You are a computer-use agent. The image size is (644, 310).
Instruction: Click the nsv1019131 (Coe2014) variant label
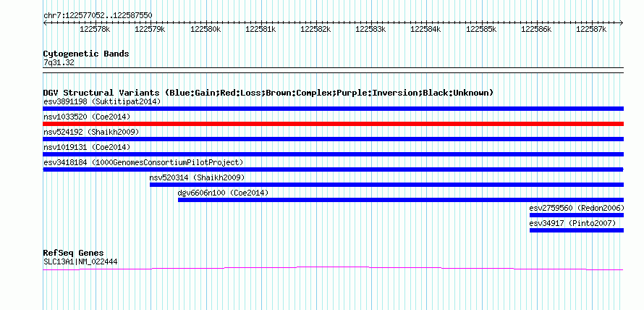[87, 147]
